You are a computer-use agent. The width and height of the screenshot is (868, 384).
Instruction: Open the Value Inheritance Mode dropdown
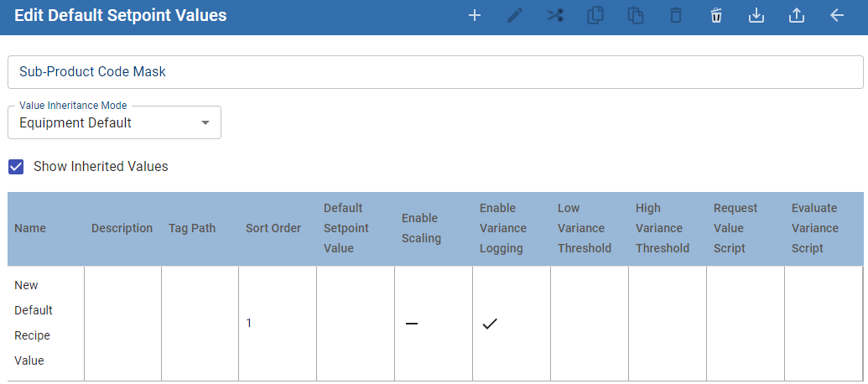(114, 123)
